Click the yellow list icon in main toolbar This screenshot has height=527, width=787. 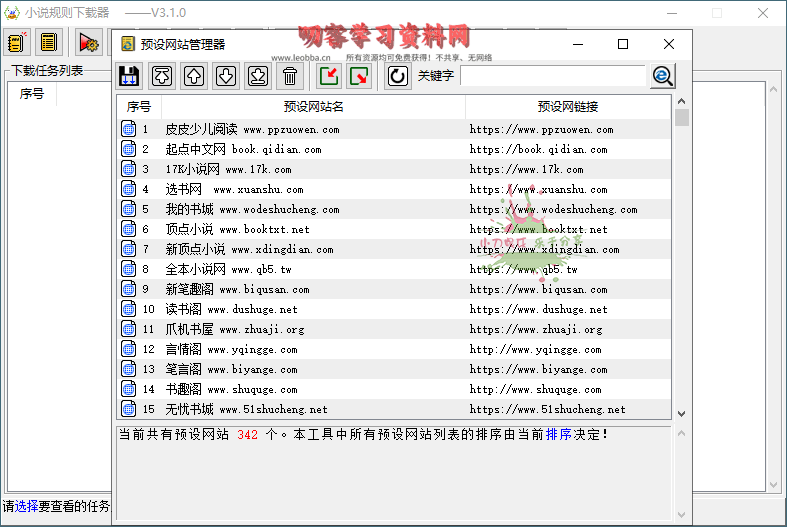click(49, 42)
